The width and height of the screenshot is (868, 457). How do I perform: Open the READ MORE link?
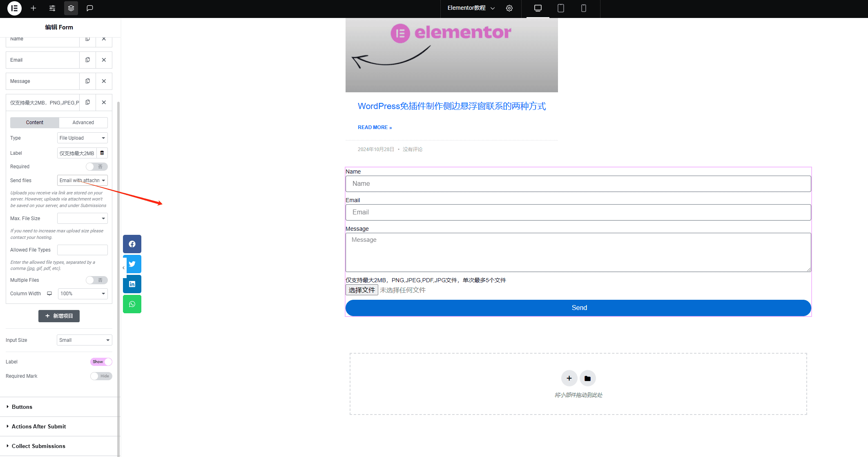pyautogui.click(x=375, y=127)
